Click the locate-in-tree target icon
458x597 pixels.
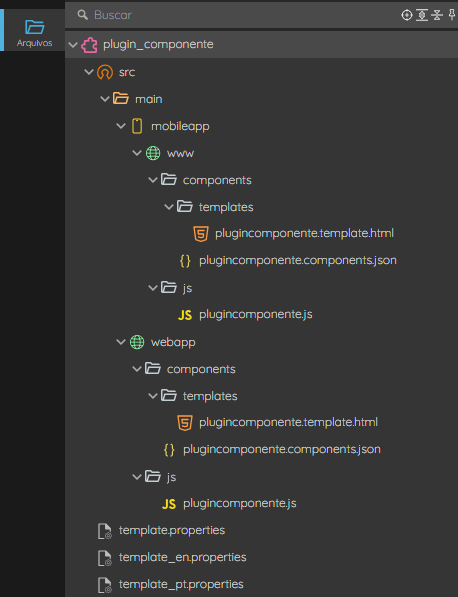tap(407, 15)
